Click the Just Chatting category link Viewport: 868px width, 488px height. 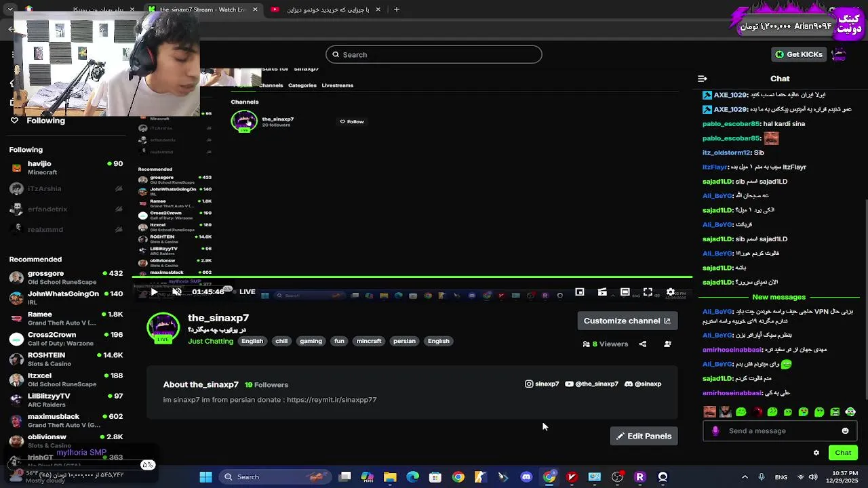pos(210,341)
